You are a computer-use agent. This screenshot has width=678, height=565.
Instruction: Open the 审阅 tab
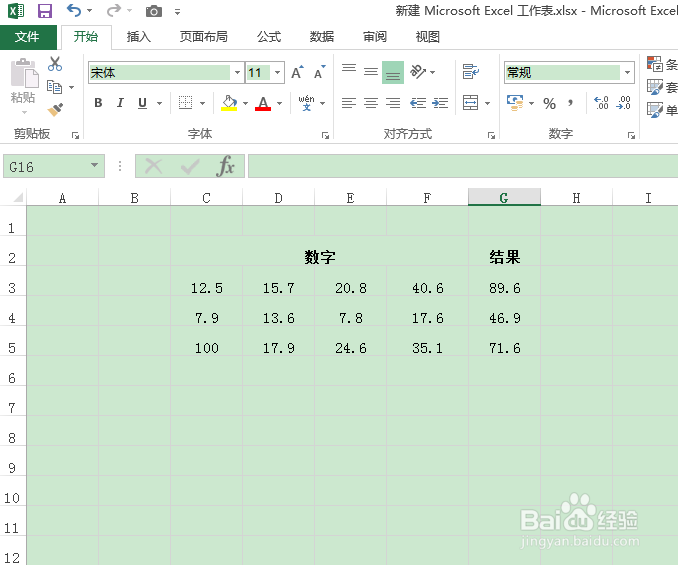[x=375, y=37]
